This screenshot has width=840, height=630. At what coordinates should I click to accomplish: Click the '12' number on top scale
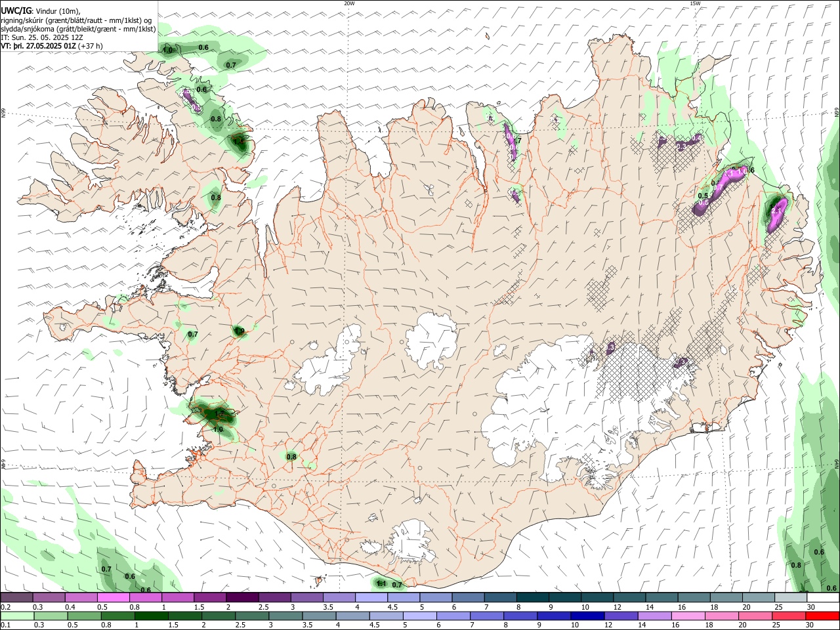click(x=617, y=608)
